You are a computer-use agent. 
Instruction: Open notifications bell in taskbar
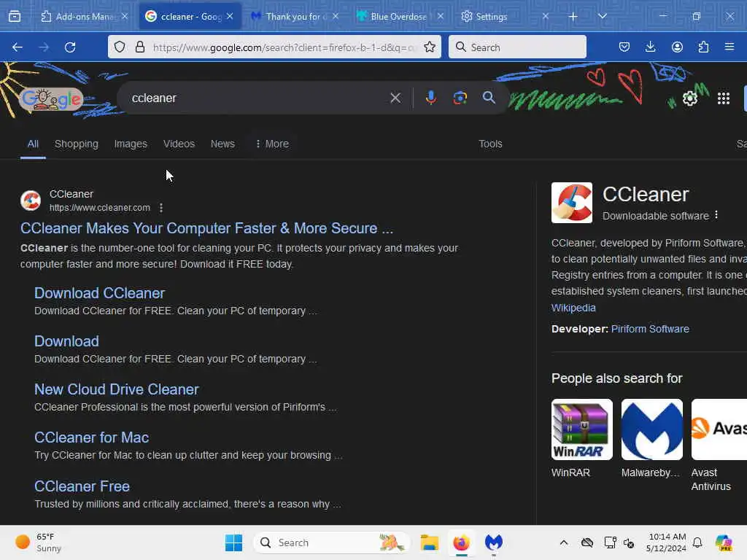(697, 542)
